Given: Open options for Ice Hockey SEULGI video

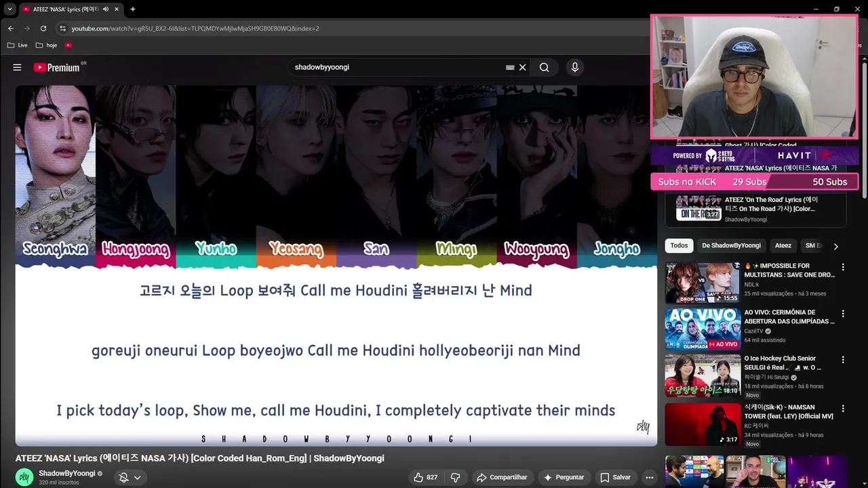Looking at the screenshot, I should [843, 360].
